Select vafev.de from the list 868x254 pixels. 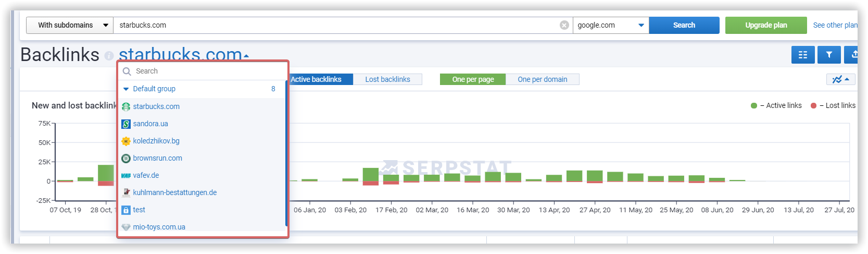pos(146,175)
